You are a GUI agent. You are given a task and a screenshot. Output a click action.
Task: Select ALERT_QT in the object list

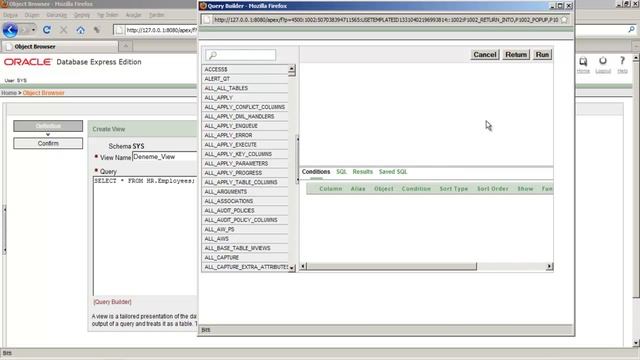[245, 79]
